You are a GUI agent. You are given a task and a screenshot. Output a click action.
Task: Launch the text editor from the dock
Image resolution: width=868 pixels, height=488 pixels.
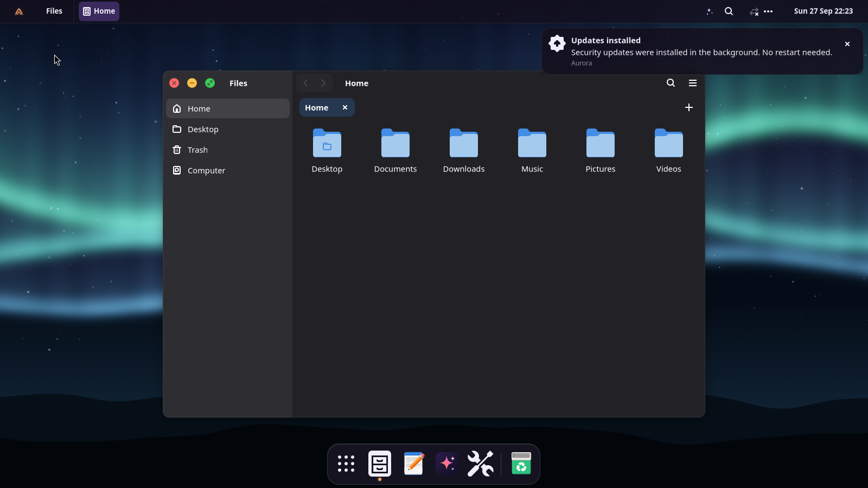[x=414, y=464]
